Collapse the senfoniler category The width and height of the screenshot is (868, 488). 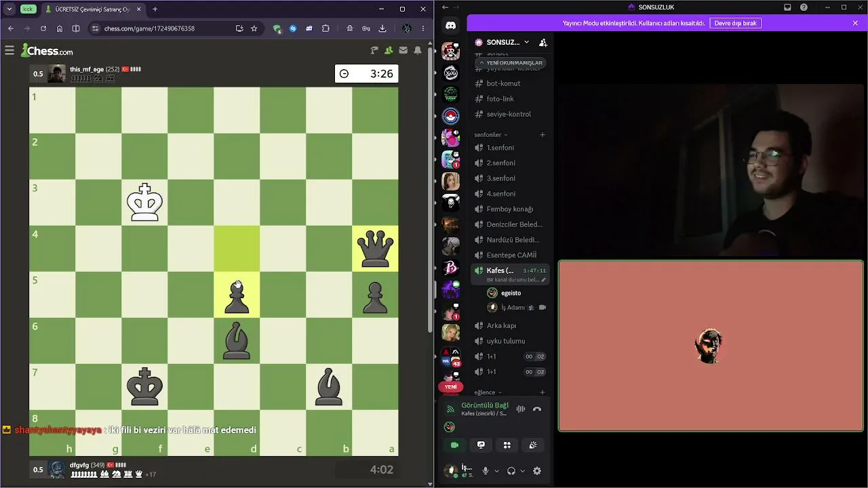coord(491,135)
